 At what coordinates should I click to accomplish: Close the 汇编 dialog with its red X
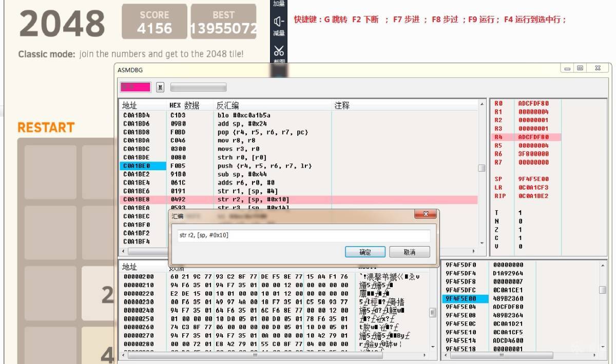(426, 214)
